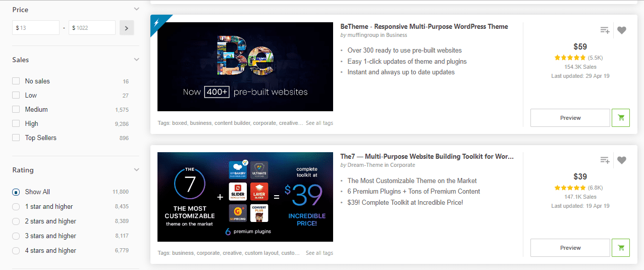The height and width of the screenshot is (270, 644).
Task: Collapse the Rating filter section
Action: [x=136, y=169]
